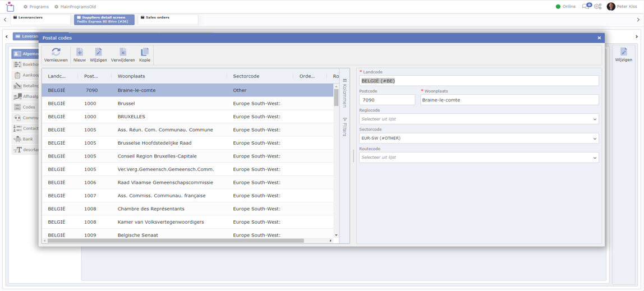This screenshot has height=291, width=644.
Task: Click the Kopie copy icon
Action: [x=145, y=52]
